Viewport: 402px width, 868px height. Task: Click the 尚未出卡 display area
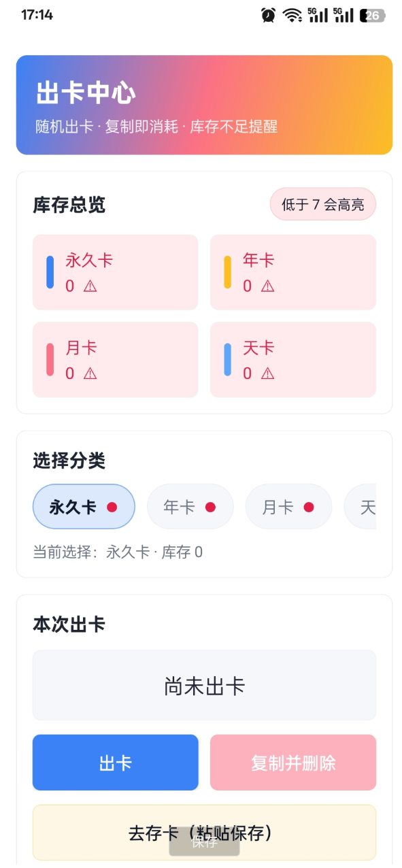point(203,685)
